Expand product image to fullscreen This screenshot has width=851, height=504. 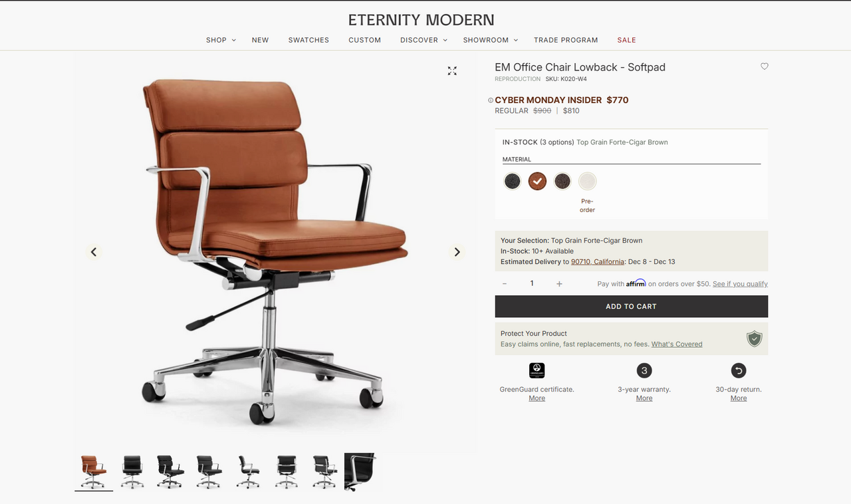pyautogui.click(x=452, y=70)
